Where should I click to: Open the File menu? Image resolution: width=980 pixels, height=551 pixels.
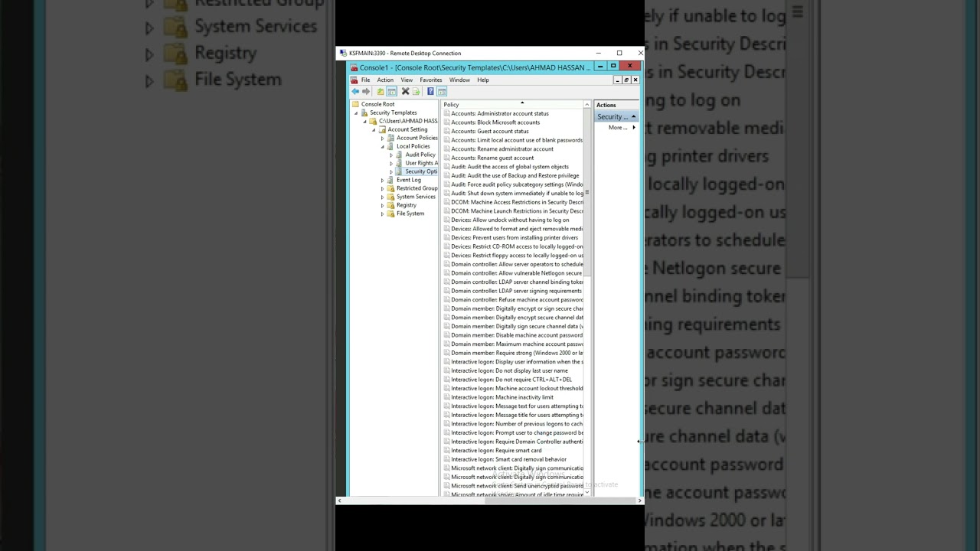[365, 80]
